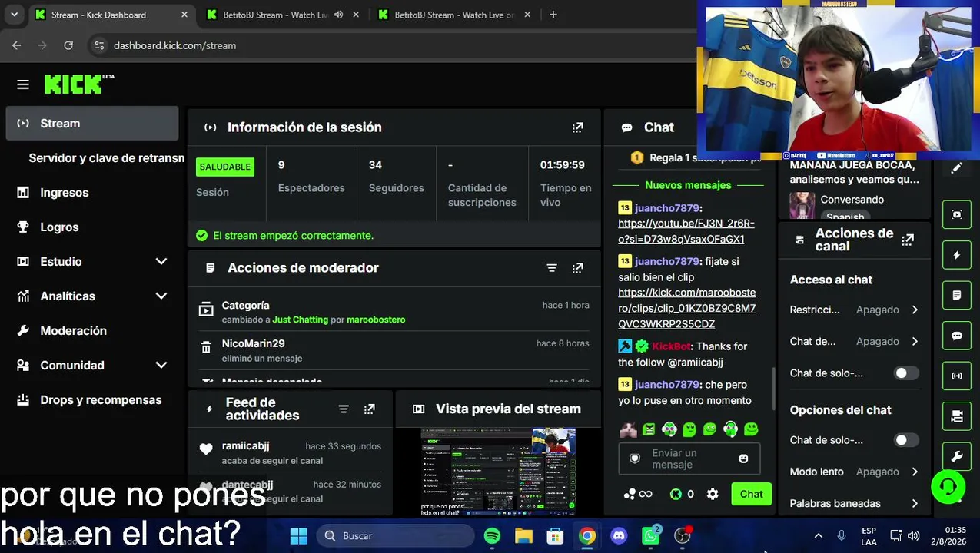Screen dimensions: 980x553
Task: Click the pencil edit icon in right rail
Action: [957, 168]
